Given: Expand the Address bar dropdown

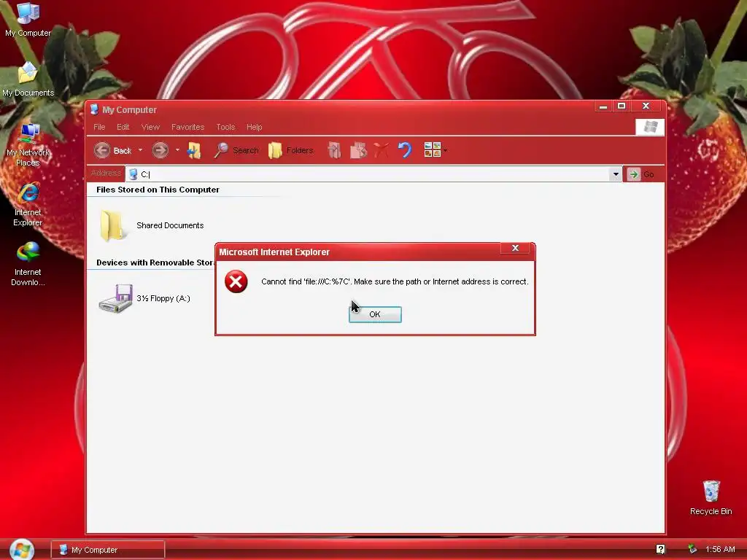Looking at the screenshot, I should [x=616, y=174].
